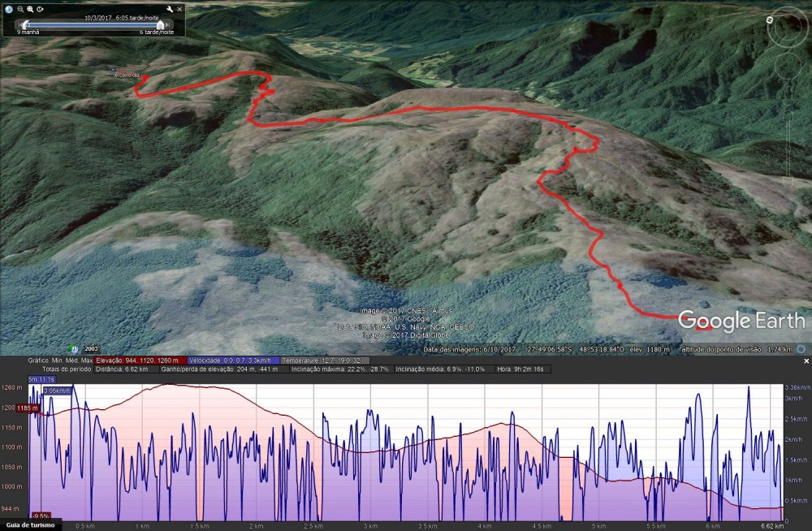This screenshot has width=812, height=531.
Task: Click the 2003 historical imagery label
Action: click(x=91, y=348)
